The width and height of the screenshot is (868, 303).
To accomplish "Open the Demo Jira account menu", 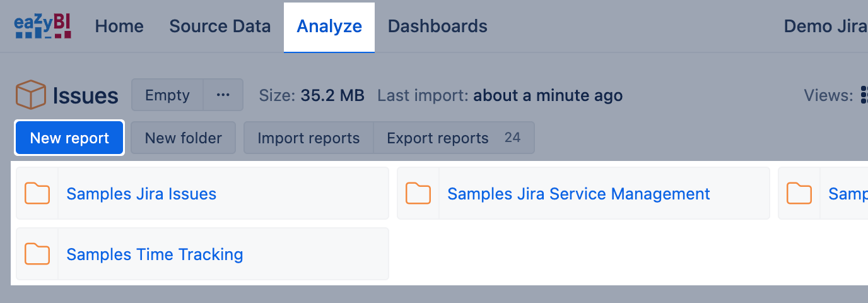I will tap(825, 27).
